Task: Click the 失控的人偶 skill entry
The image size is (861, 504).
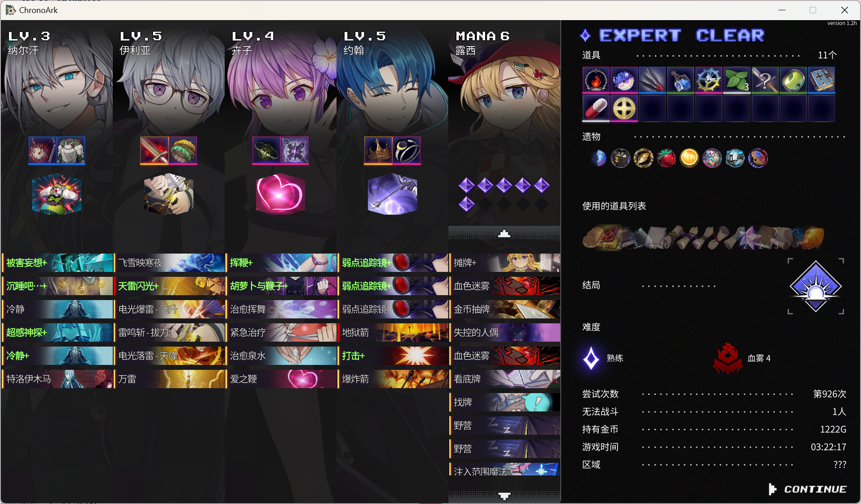Action: 505,333
